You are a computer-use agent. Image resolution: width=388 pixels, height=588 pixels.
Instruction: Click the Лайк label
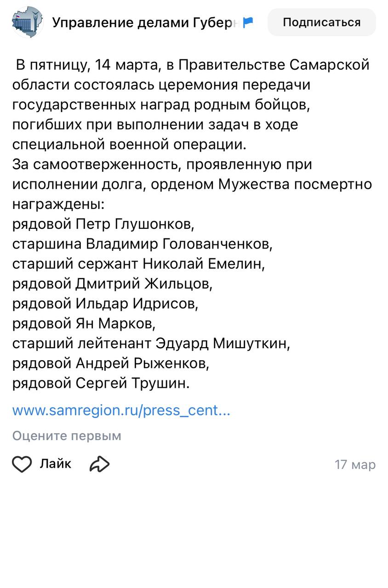point(56,464)
